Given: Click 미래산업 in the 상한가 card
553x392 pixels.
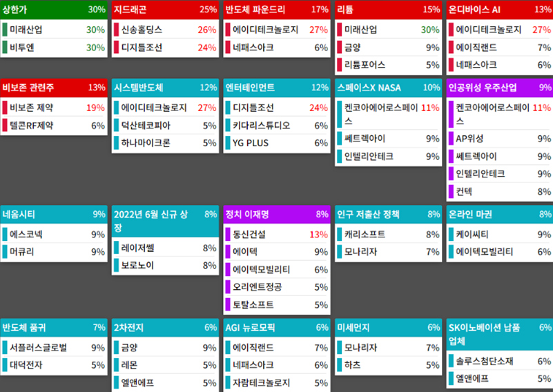Looking at the screenshot, I should 54,30.
